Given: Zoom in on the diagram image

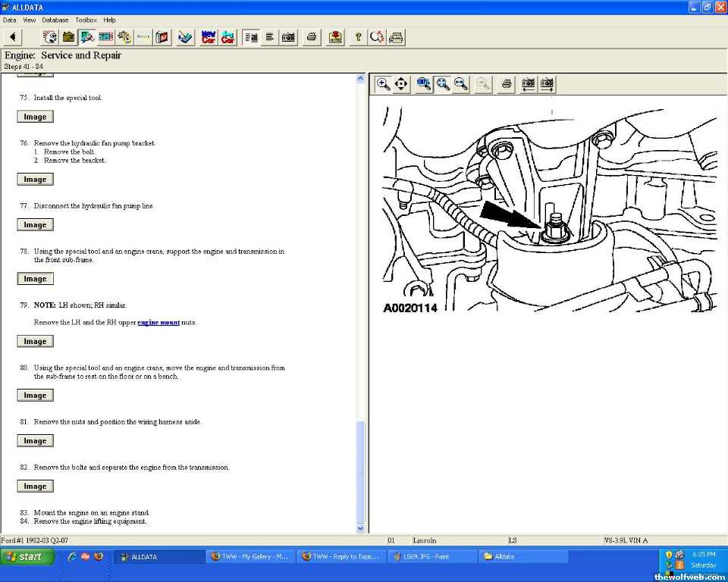Looking at the screenshot, I should coord(384,84).
